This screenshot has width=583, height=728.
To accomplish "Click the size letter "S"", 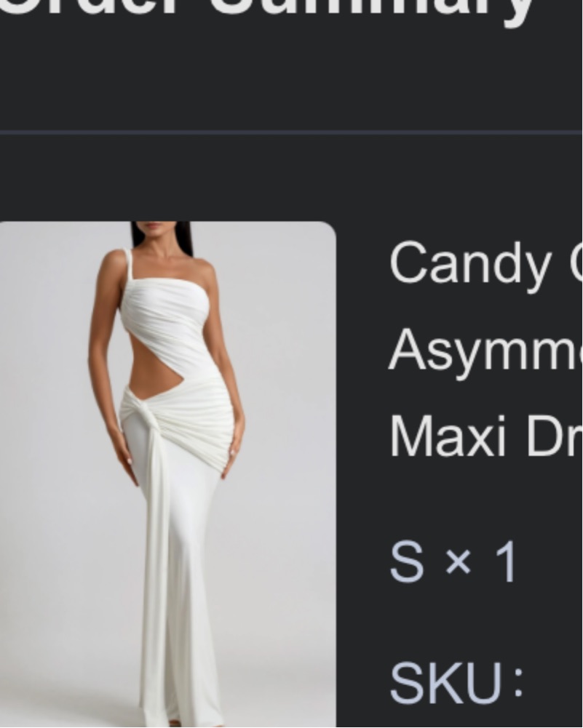I will tap(407, 561).
